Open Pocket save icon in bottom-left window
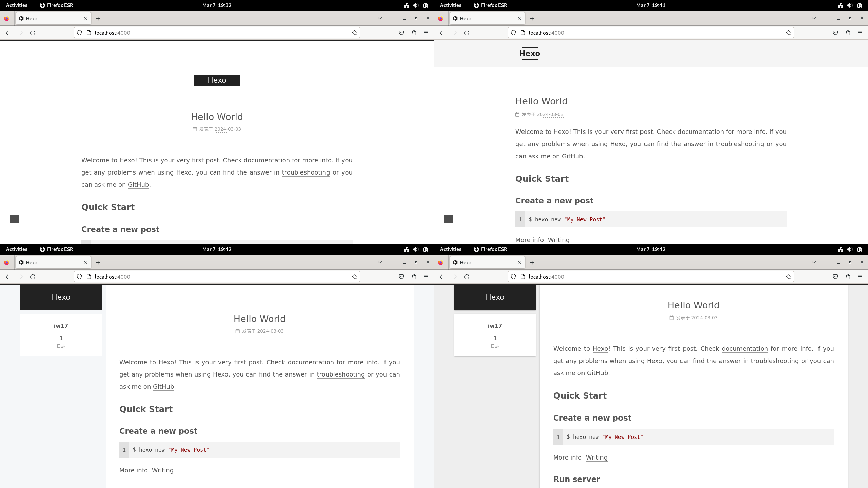This screenshot has height=488, width=868. coord(401,277)
